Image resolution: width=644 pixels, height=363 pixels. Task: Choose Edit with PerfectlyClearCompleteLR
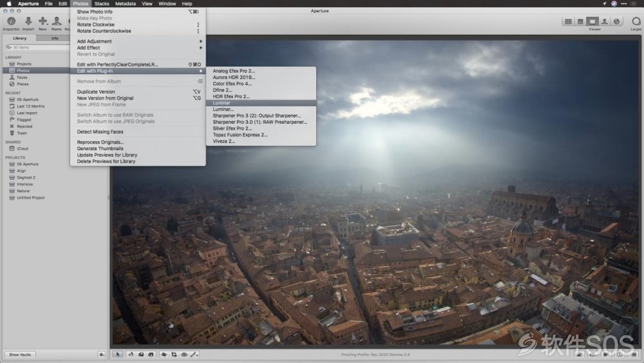tap(138, 64)
